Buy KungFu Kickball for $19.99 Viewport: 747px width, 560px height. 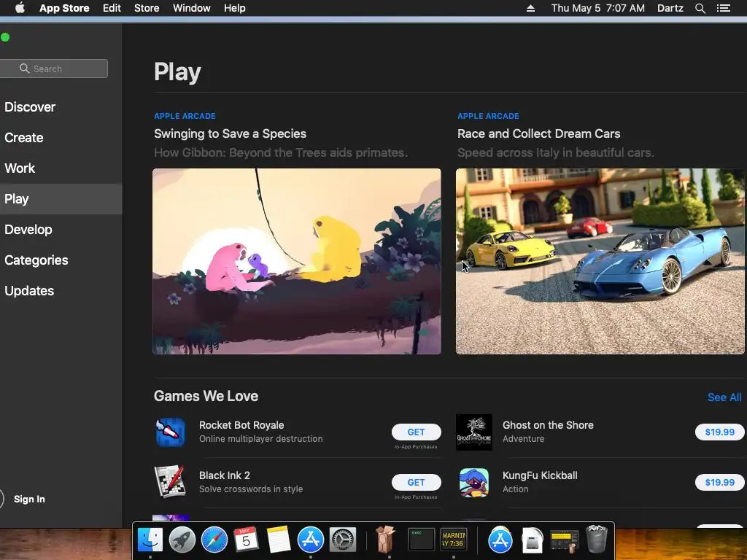coord(719,483)
